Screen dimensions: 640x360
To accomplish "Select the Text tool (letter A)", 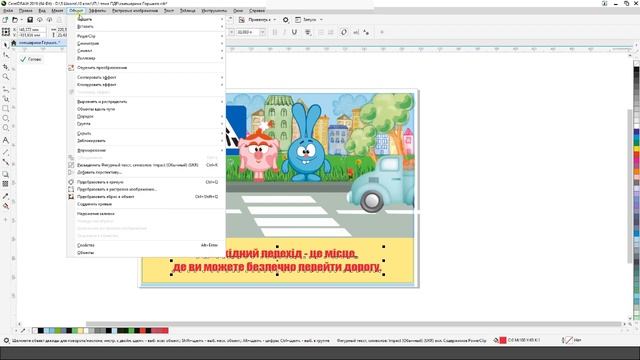I will click(x=6, y=140).
